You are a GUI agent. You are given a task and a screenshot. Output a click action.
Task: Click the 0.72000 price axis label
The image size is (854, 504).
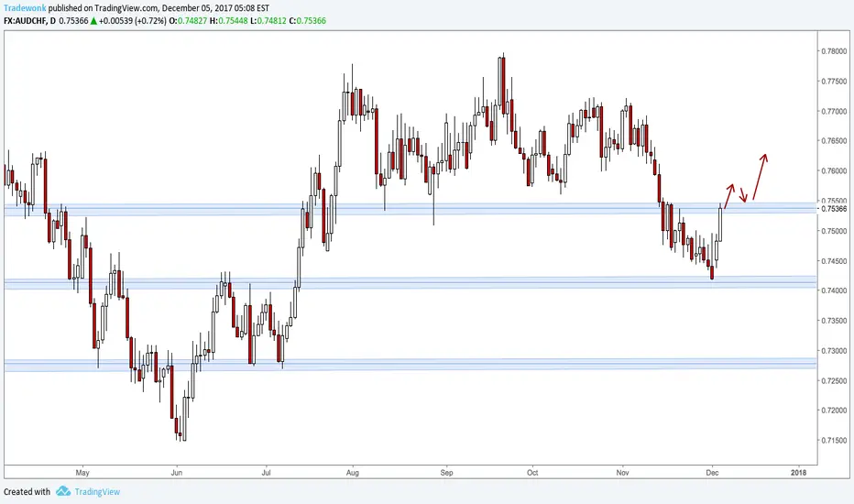[834, 411]
